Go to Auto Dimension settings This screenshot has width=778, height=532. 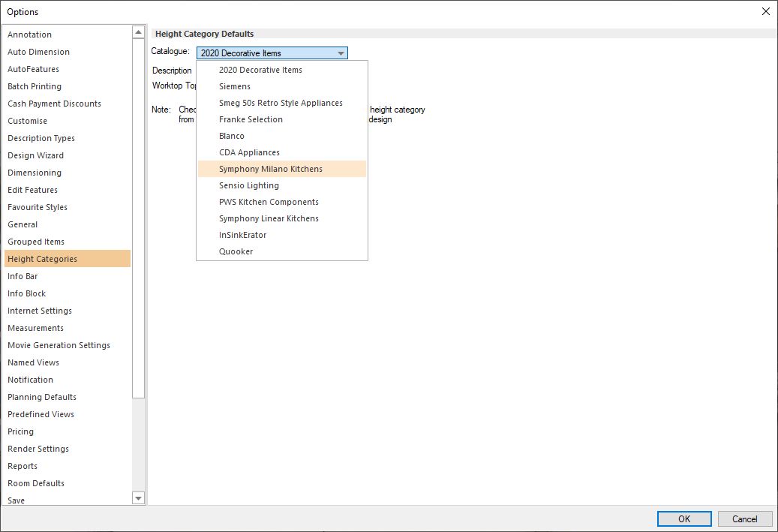coord(68,52)
